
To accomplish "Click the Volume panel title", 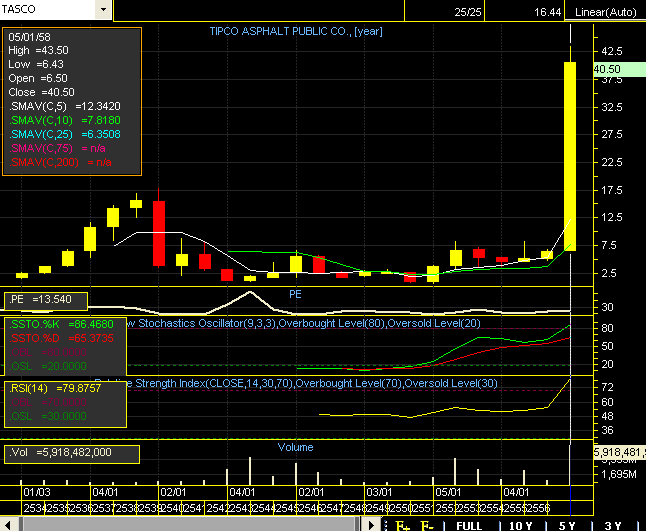I will click(295, 447).
